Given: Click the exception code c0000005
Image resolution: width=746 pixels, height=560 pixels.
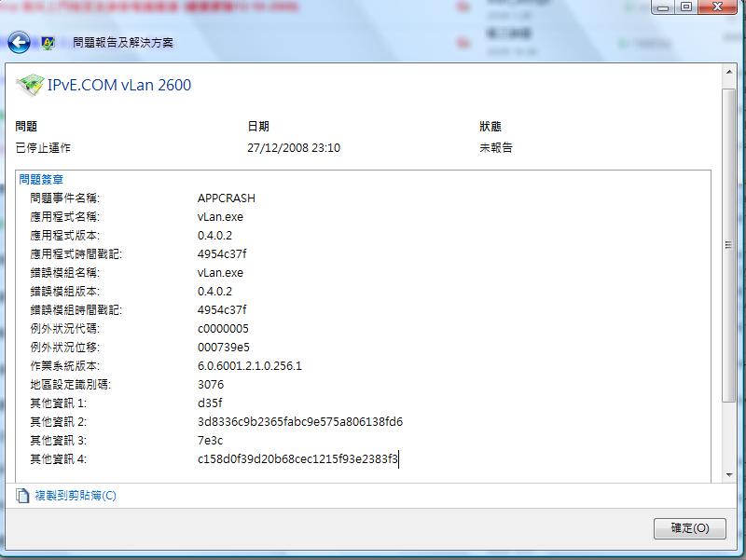Looking at the screenshot, I should (223, 329).
